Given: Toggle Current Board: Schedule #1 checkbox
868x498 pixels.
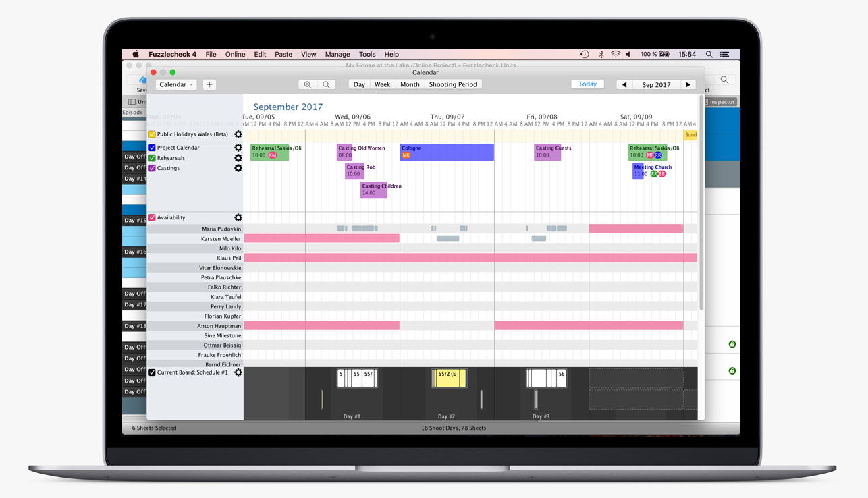Looking at the screenshot, I should (152, 372).
